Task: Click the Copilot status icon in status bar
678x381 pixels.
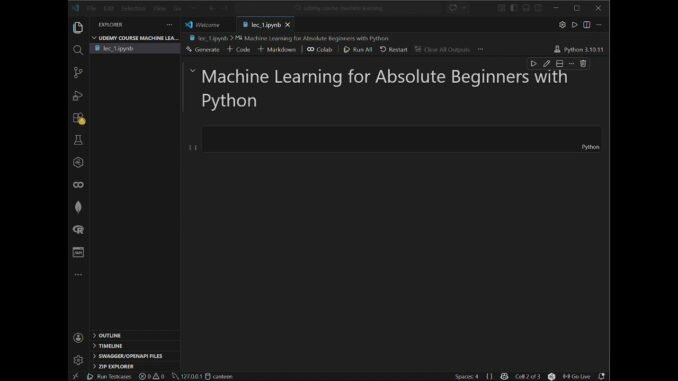Action: coord(504,376)
